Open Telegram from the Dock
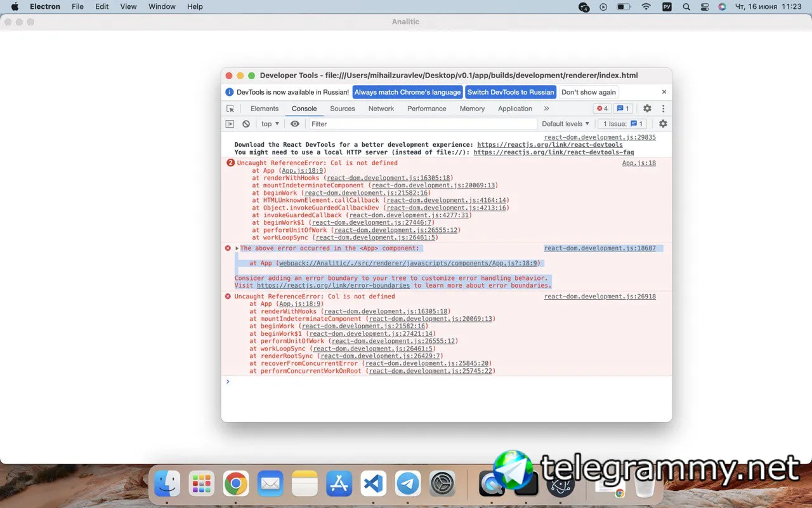This screenshot has width=812, height=508. tap(407, 484)
